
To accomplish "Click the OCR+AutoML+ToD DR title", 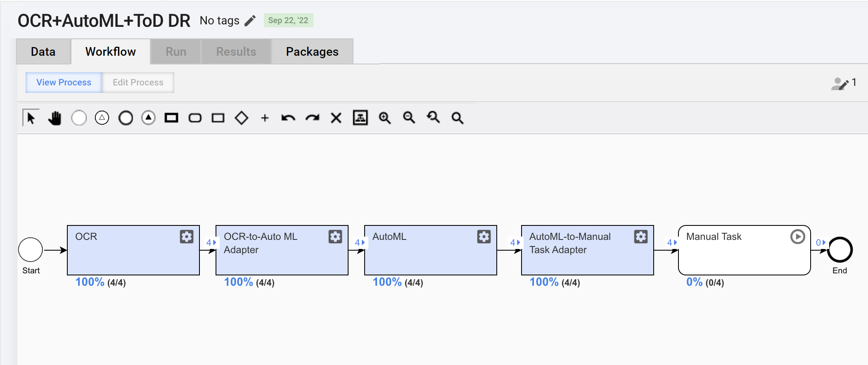I will (104, 21).
